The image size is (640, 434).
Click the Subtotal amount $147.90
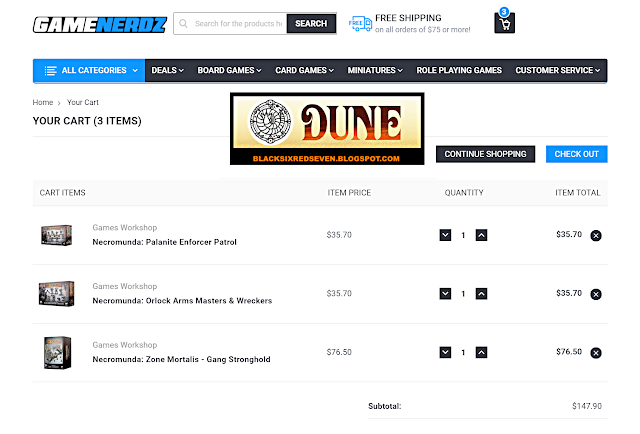pos(587,406)
